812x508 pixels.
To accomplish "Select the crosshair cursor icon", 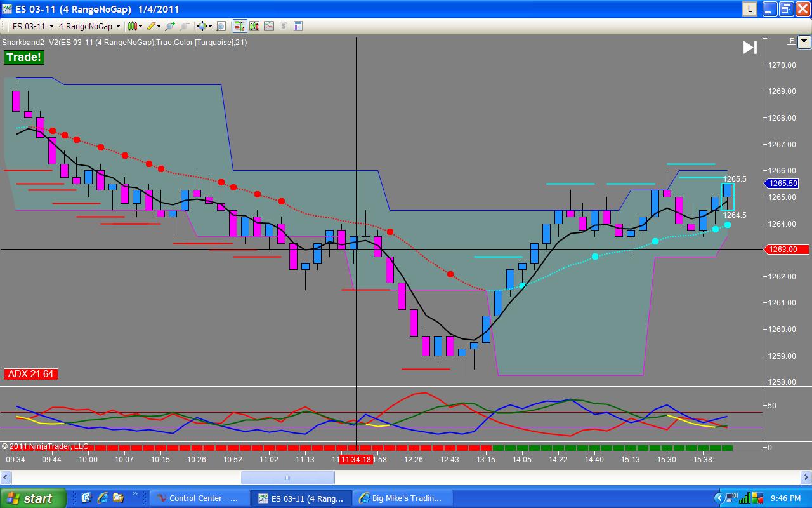I will [202, 26].
